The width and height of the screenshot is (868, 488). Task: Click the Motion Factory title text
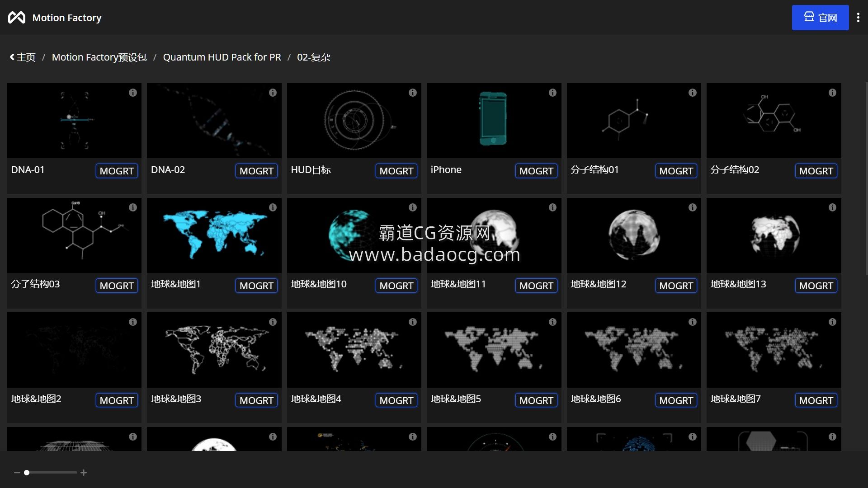(x=67, y=18)
